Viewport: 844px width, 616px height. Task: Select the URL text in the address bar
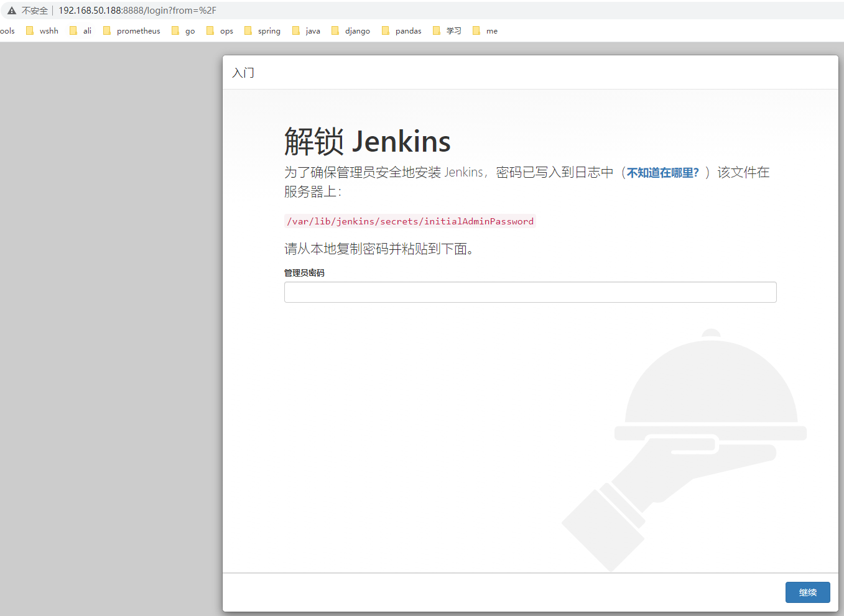click(x=137, y=11)
